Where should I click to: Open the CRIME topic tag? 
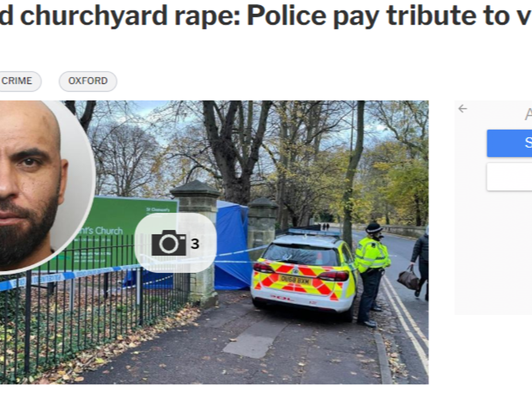click(x=18, y=81)
